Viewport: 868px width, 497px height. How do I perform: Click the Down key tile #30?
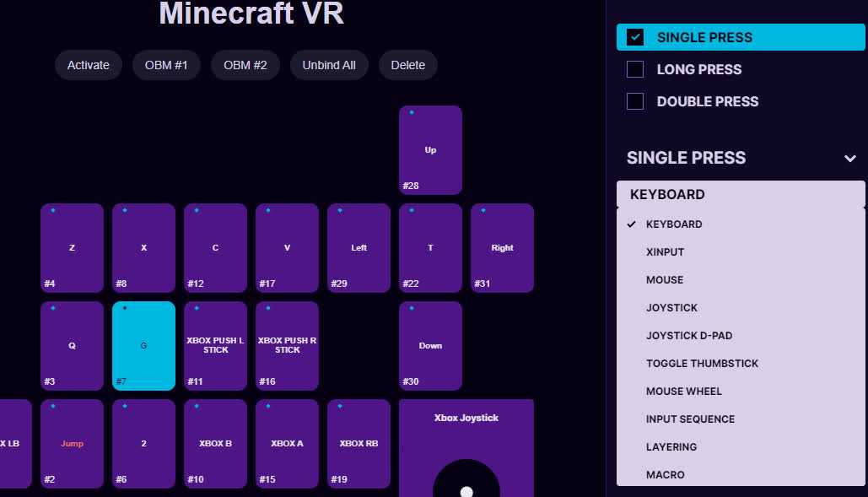pyautogui.click(x=430, y=346)
